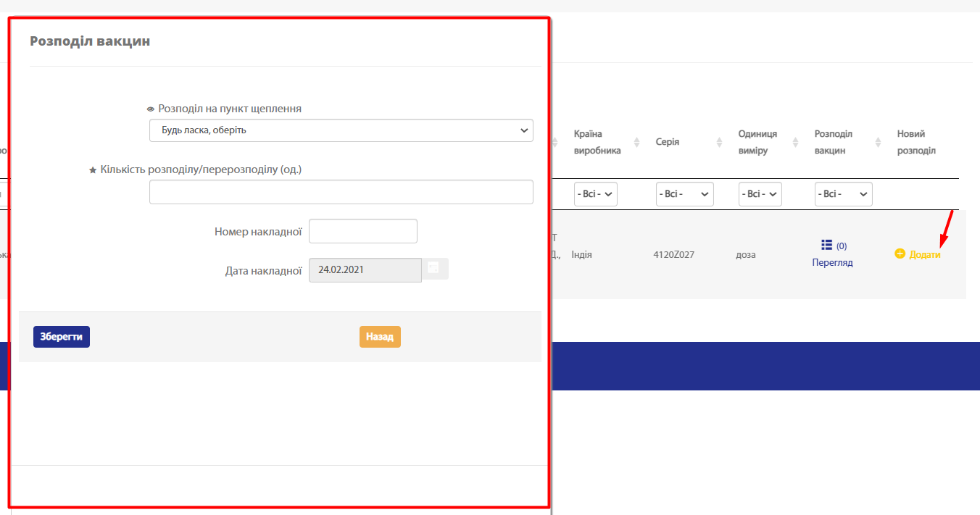Click the eye icon beside Розподіл на пункт щеплення
The height and width of the screenshot is (515, 980).
pyautogui.click(x=151, y=109)
